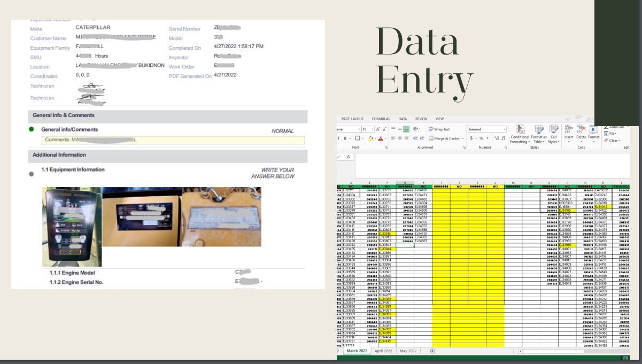Increase font size in Excel ribbon
The height and width of the screenshot is (364, 642).
pyautogui.click(x=377, y=129)
